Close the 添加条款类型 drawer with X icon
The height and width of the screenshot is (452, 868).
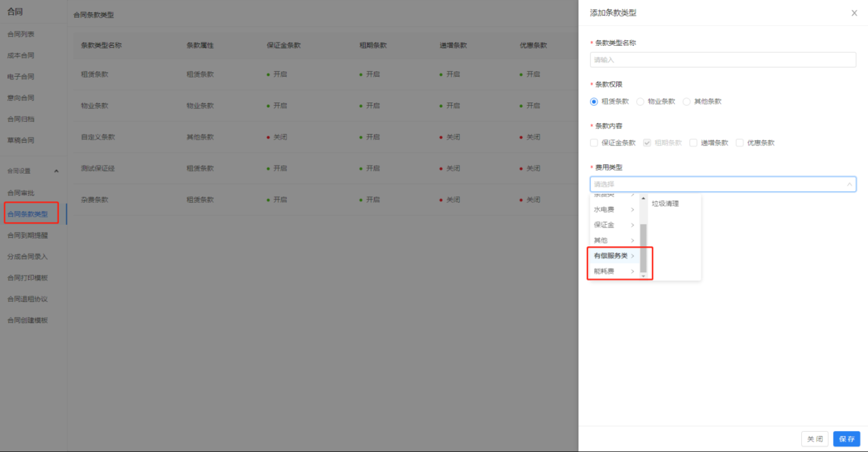854,13
